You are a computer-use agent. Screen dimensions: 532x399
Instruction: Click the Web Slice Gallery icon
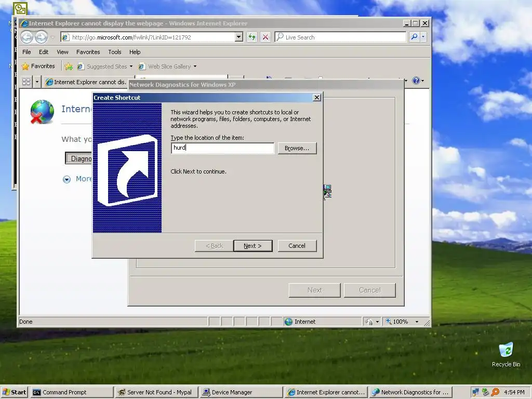click(142, 66)
